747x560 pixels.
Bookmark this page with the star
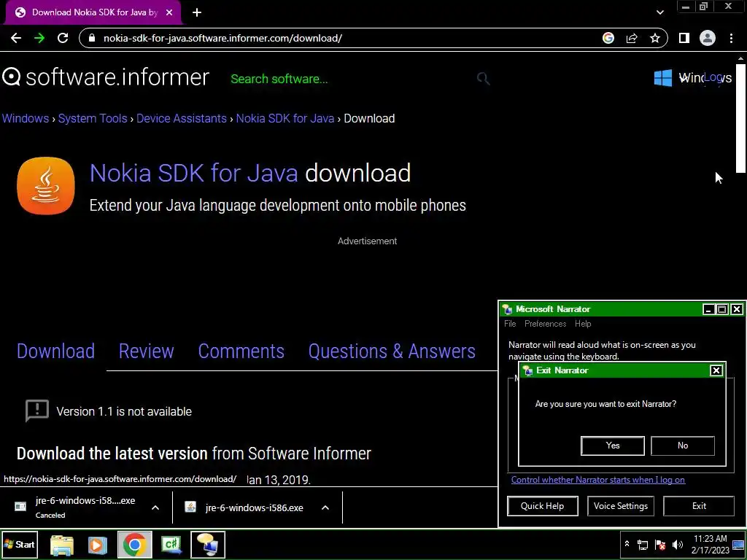point(655,39)
